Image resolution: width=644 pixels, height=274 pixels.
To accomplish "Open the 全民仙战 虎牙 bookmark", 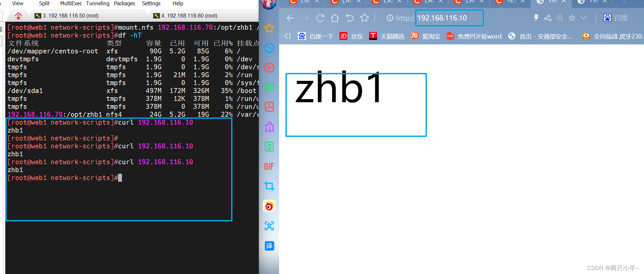I will (x=613, y=36).
